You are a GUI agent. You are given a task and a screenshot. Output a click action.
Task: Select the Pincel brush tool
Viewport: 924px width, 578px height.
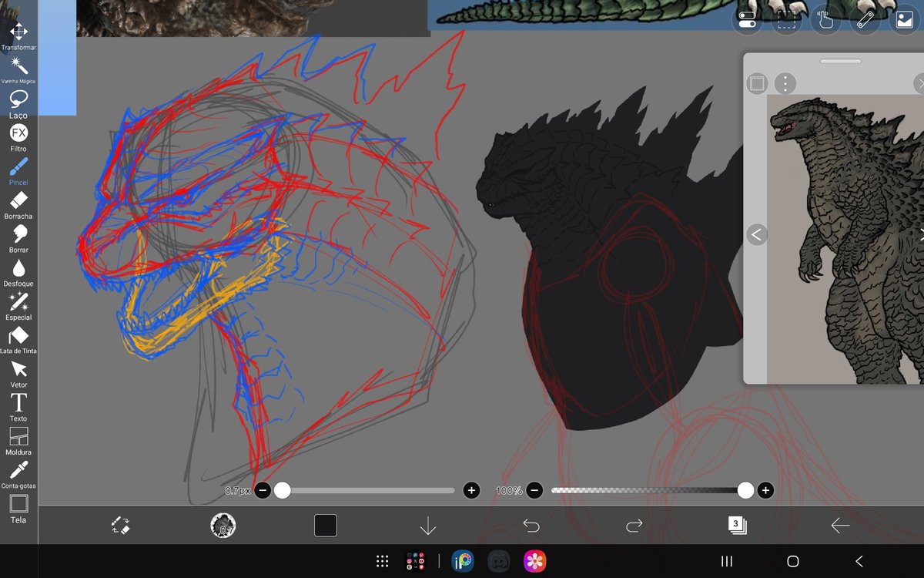pos(18,171)
